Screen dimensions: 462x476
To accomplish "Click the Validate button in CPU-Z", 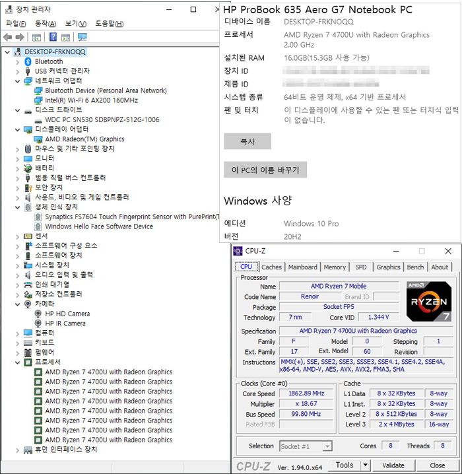I will (x=393, y=465).
